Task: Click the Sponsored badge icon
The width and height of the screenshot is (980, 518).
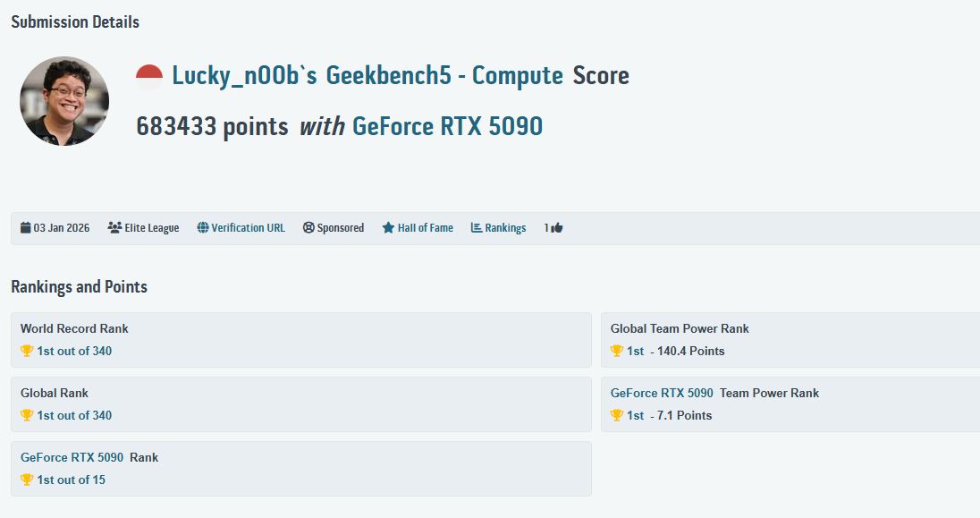Action: click(x=308, y=227)
